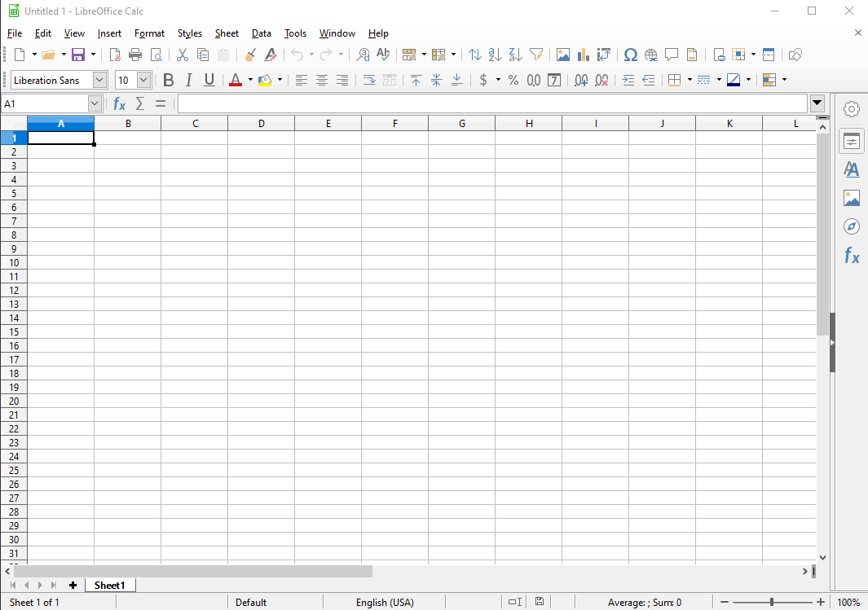Viewport: 868px width, 610px height.
Task: Click the Print icon
Action: click(x=135, y=55)
